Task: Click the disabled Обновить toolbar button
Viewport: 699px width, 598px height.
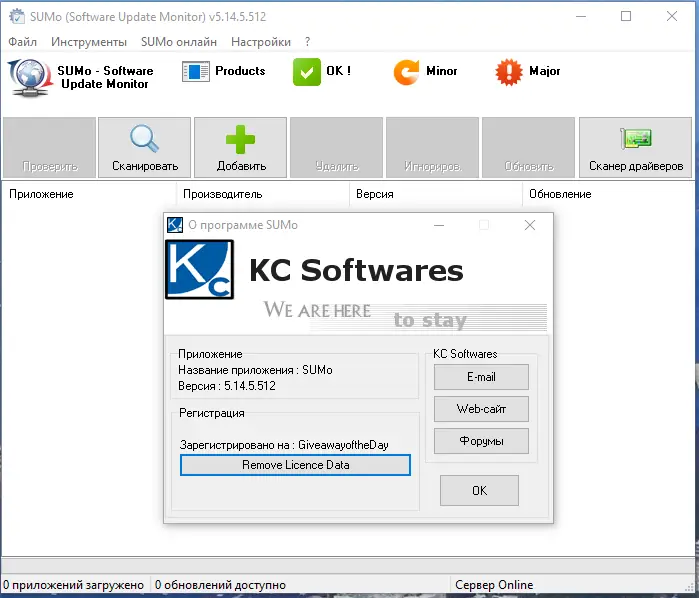Action: coord(528,148)
